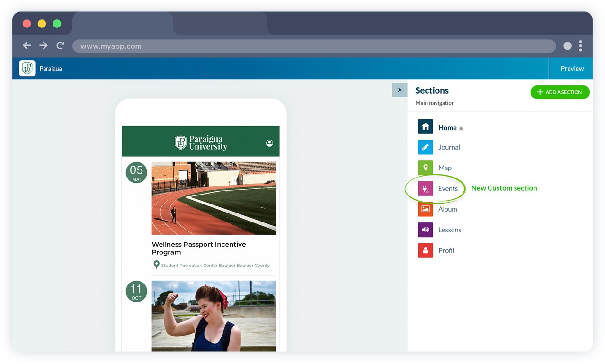The width and height of the screenshot is (605, 364).
Task: Open the flexing woman event photo
Action: pos(214,316)
